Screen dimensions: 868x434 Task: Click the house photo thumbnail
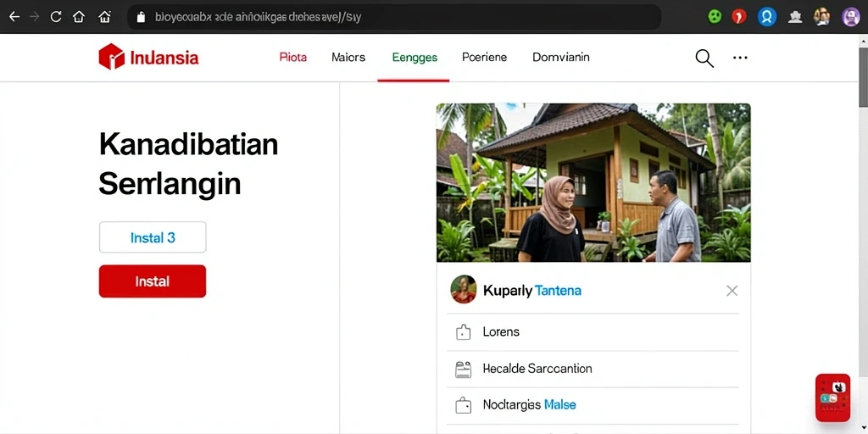tap(593, 183)
